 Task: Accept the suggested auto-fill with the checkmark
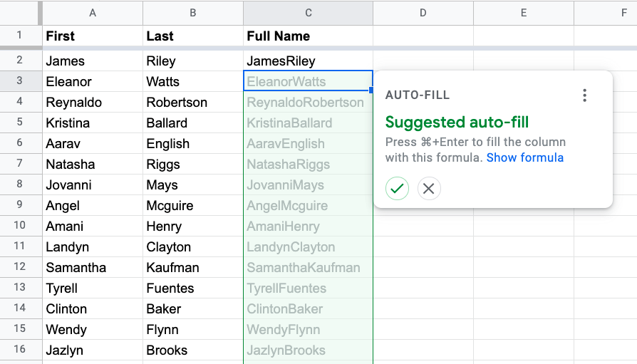(397, 189)
